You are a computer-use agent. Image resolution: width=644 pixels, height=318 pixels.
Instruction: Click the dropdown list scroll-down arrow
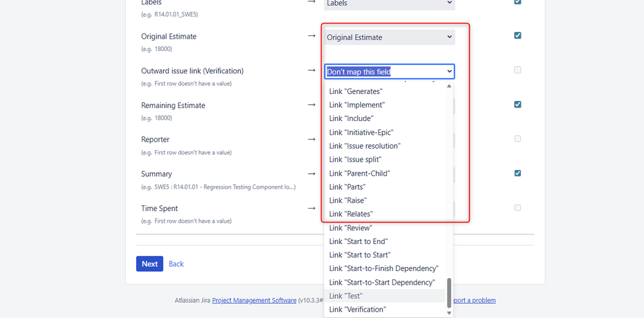[x=449, y=313]
